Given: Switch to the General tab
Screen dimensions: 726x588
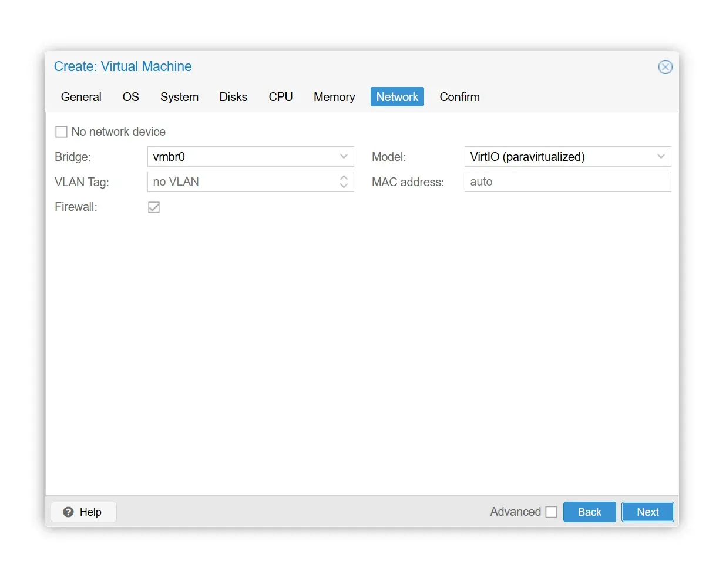Looking at the screenshot, I should 81,97.
